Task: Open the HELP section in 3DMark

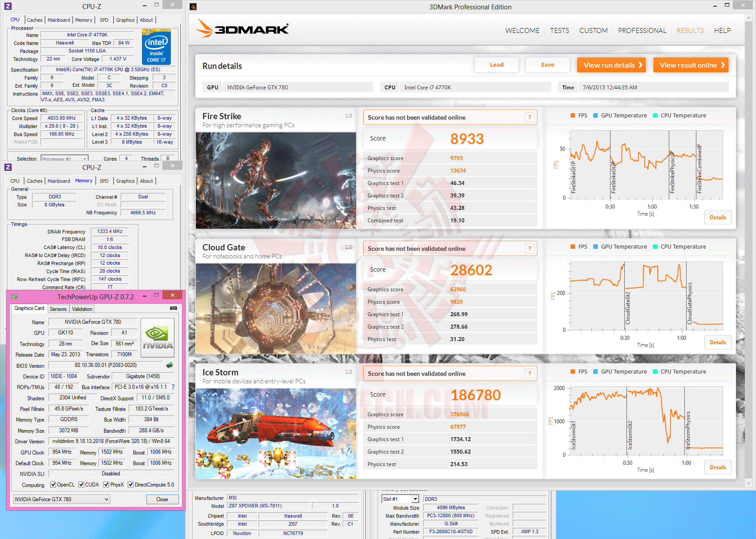Action: pyautogui.click(x=722, y=31)
